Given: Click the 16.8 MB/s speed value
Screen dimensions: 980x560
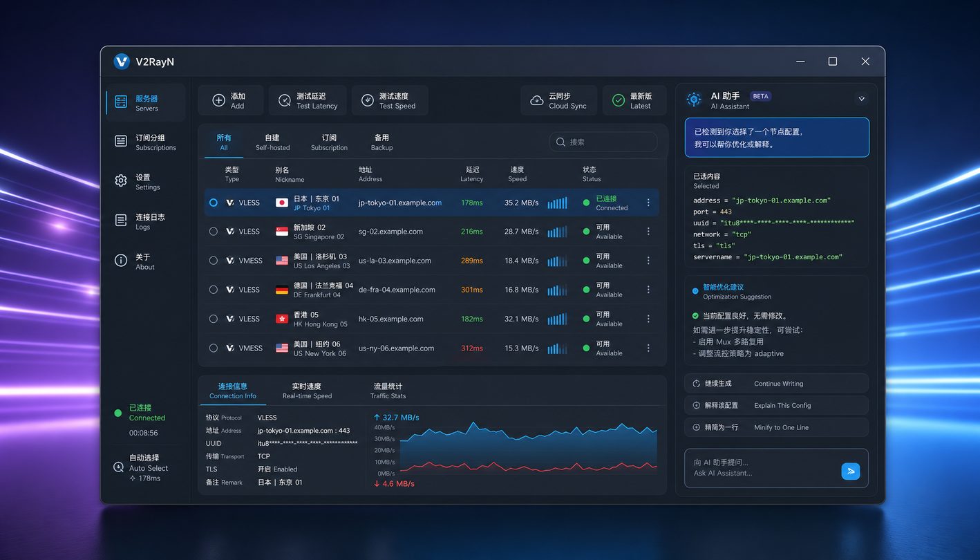Looking at the screenshot, I should click(521, 290).
